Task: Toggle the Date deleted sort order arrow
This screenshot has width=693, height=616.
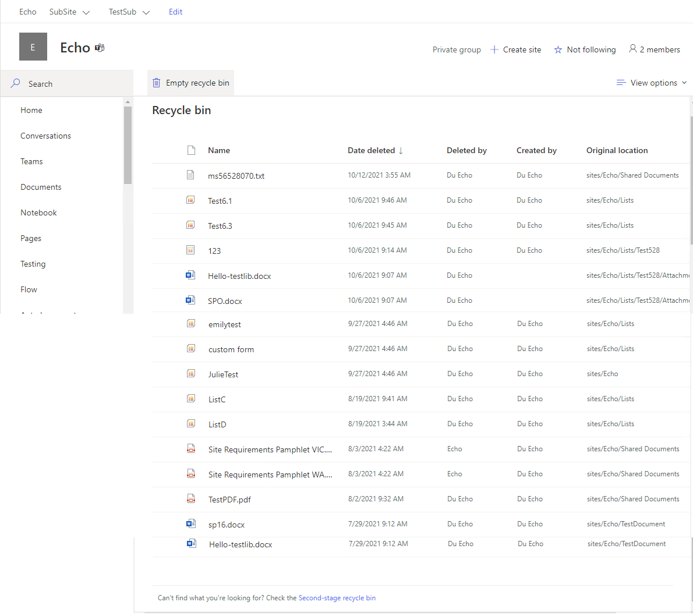Action: tap(401, 150)
